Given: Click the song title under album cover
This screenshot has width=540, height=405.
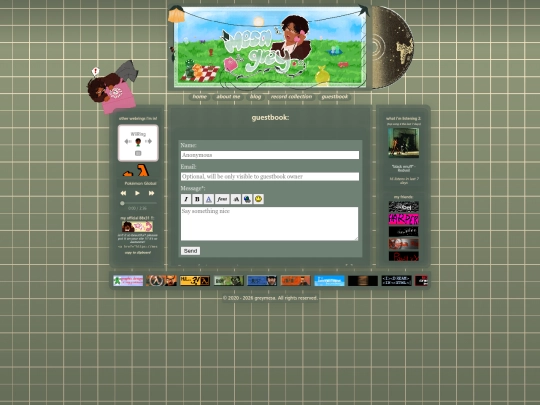Looking at the screenshot, I should click(x=404, y=168).
